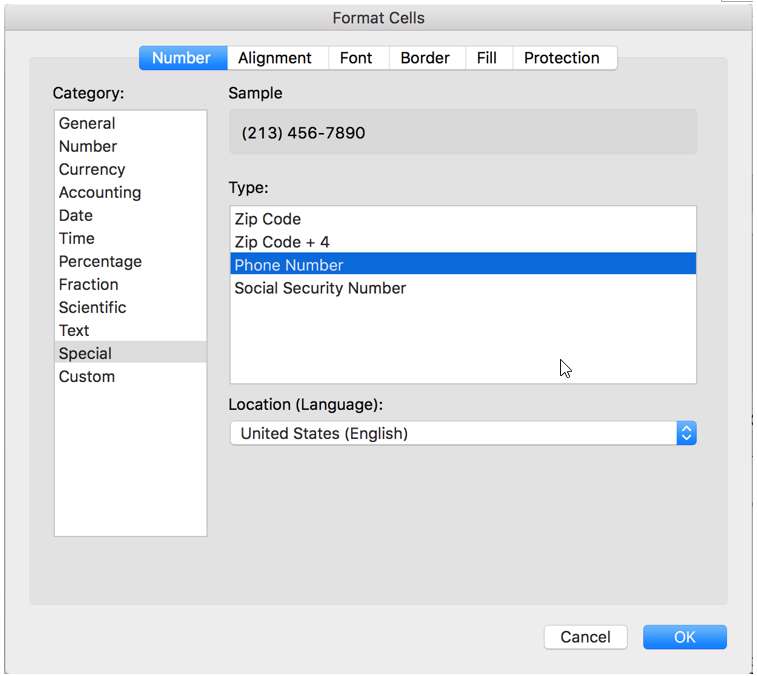Select the Scientific category
Screen dimensions: 757x676
pos(130,308)
